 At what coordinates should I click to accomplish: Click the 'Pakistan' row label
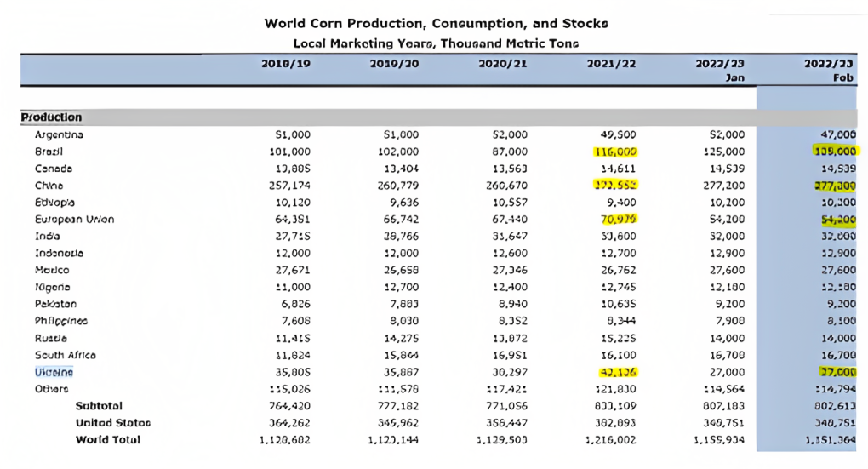(x=56, y=305)
